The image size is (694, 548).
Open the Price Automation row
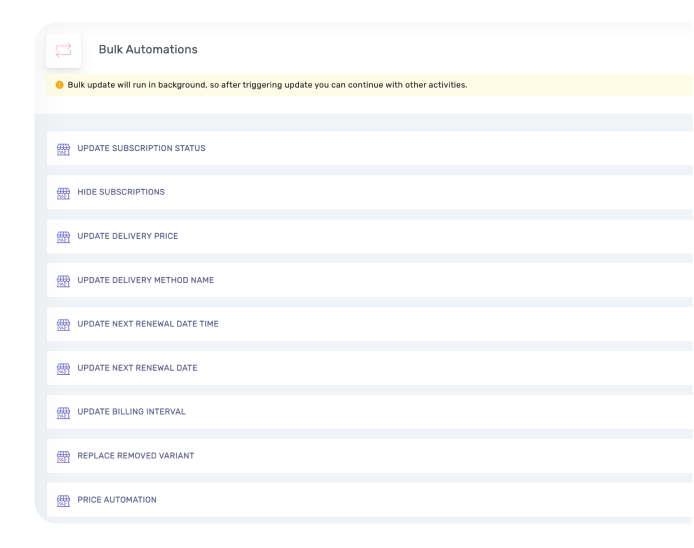tap(117, 500)
